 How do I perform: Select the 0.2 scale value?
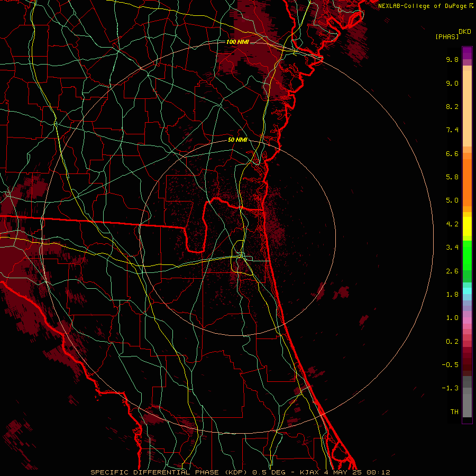click(x=452, y=342)
